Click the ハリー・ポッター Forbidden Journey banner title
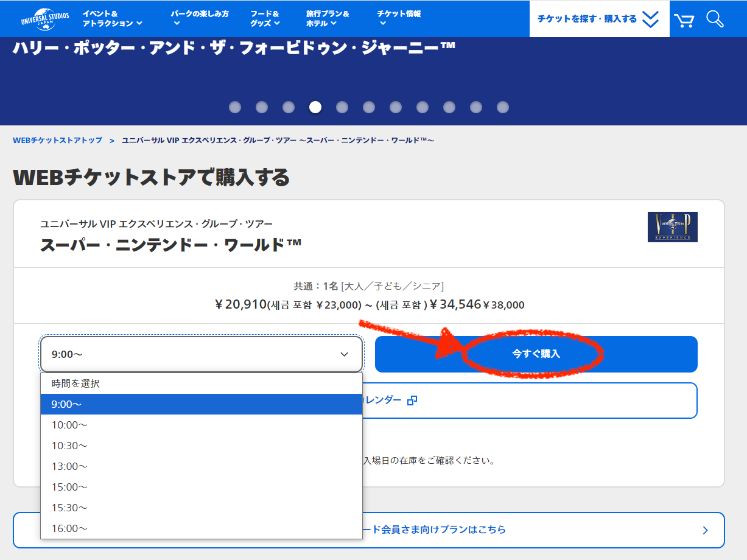This screenshot has width=747, height=560. click(234, 49)
